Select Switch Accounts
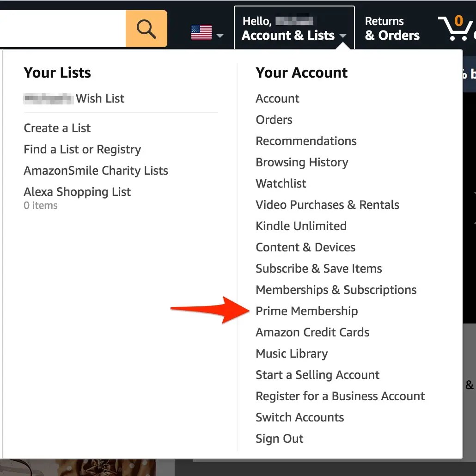Viewport: 476px width, 476px height. (299, 417)
